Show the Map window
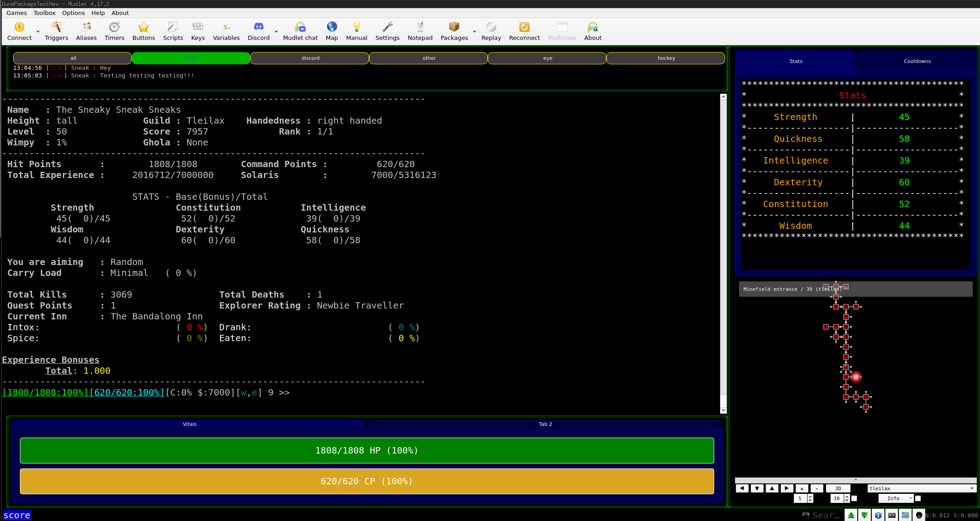Viewport: 980px width, 521px height. (x=331, y=31)
